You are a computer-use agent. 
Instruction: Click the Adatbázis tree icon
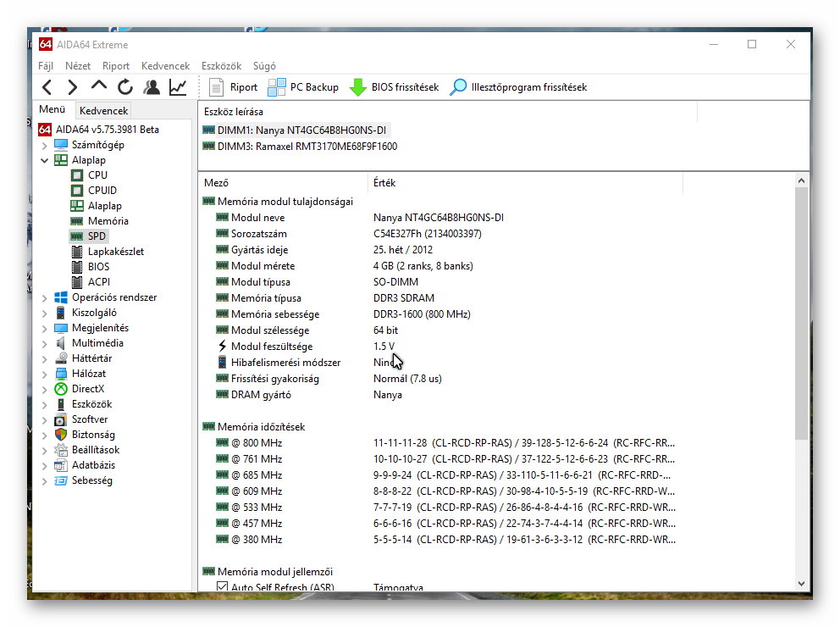pyautogui.click(x=61, y=465)
